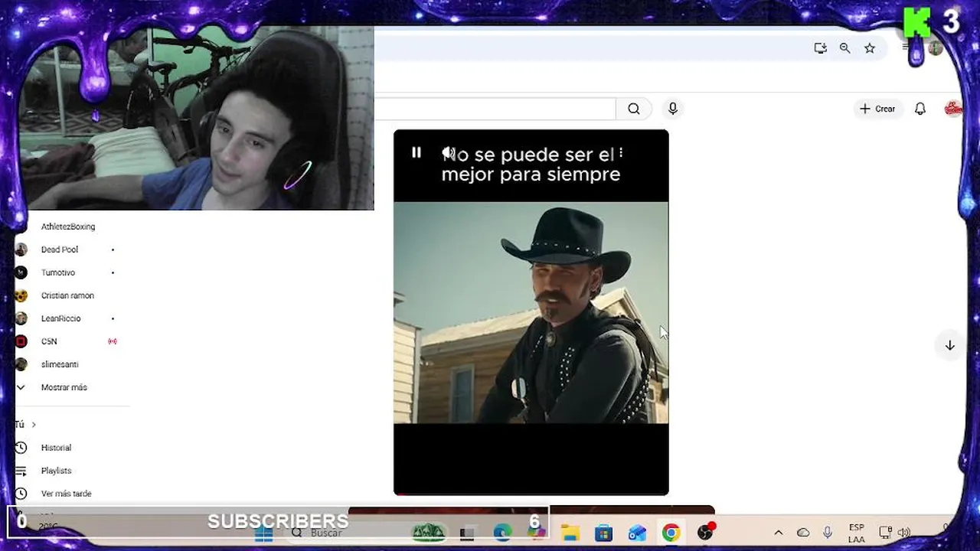Image resolution: width=980 pixels, height=551 pixels.
Task: Click the microphone tray icon
Action: (x=828, y=533)
